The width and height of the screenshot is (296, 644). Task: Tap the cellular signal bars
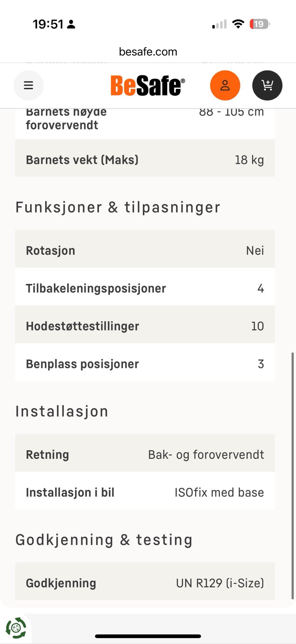pyautogui.click(x=220, y=24)
